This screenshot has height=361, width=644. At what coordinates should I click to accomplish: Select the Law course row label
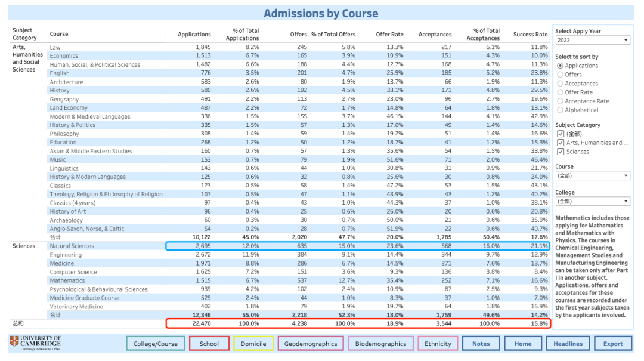55,47
